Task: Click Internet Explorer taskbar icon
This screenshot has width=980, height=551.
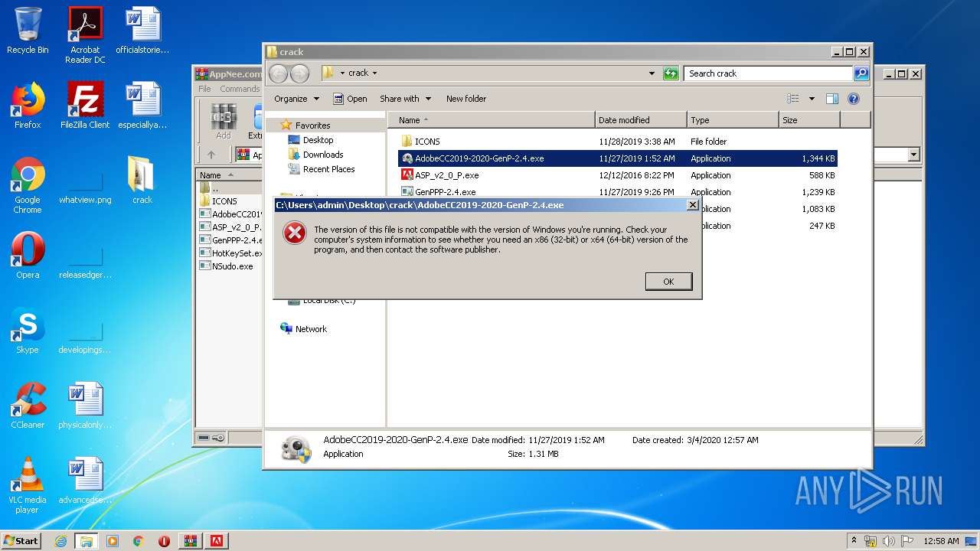Action: pyautogui.click(x=60, y=541)
